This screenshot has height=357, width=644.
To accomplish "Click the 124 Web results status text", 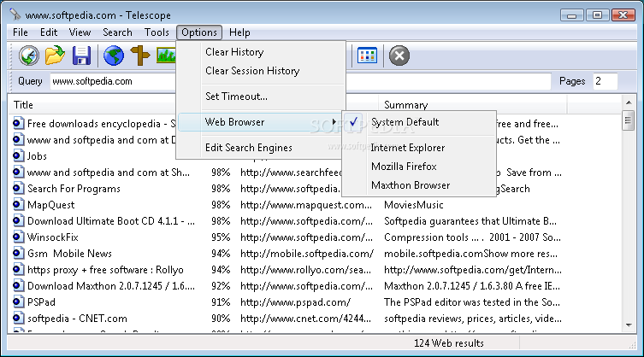I will tap(449, 343).
